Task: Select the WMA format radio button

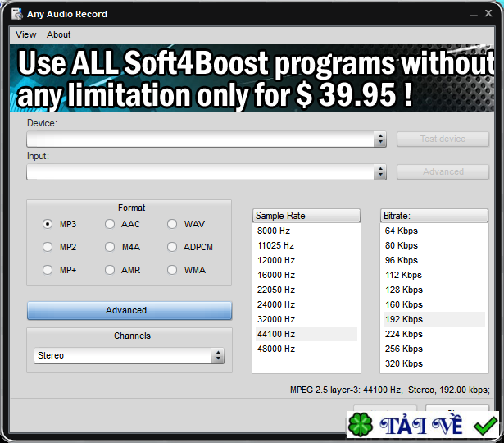Action: click(x=172, y=270)
